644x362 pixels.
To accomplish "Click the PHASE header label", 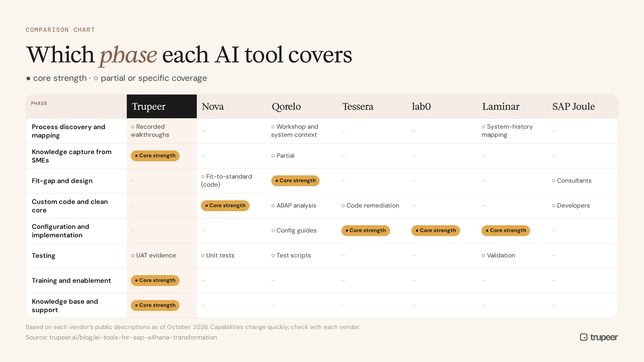I will coord(39,103).
